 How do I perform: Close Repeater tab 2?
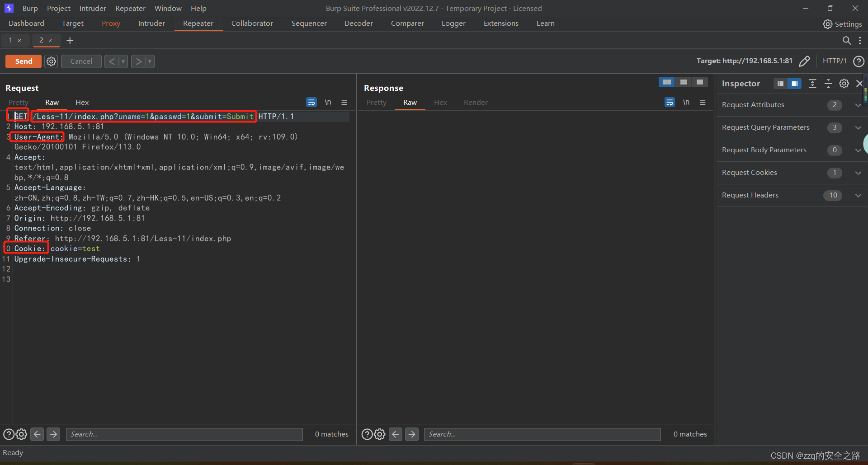point(50,41)
